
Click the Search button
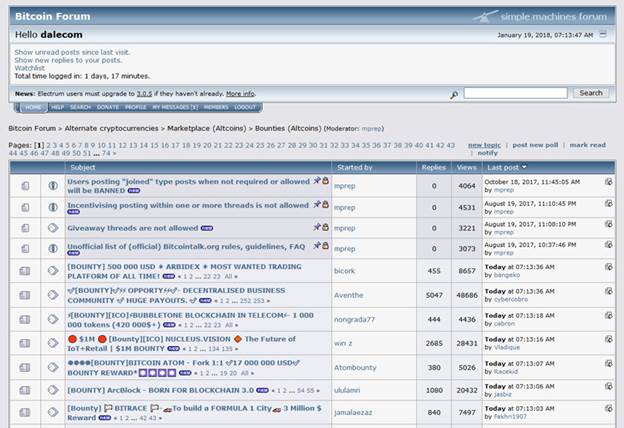[591, 93]
